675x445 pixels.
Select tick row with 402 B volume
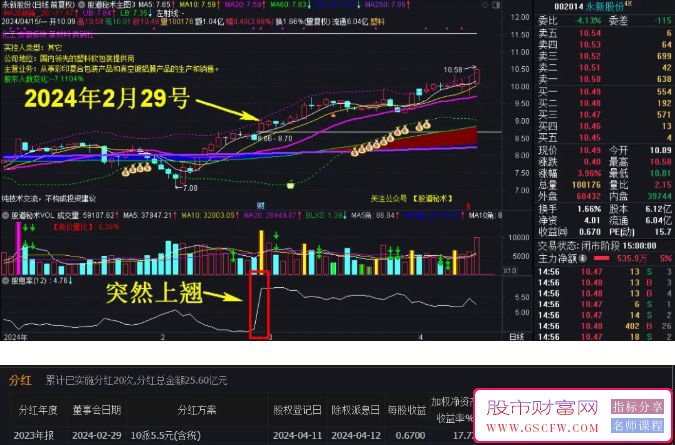604,326
